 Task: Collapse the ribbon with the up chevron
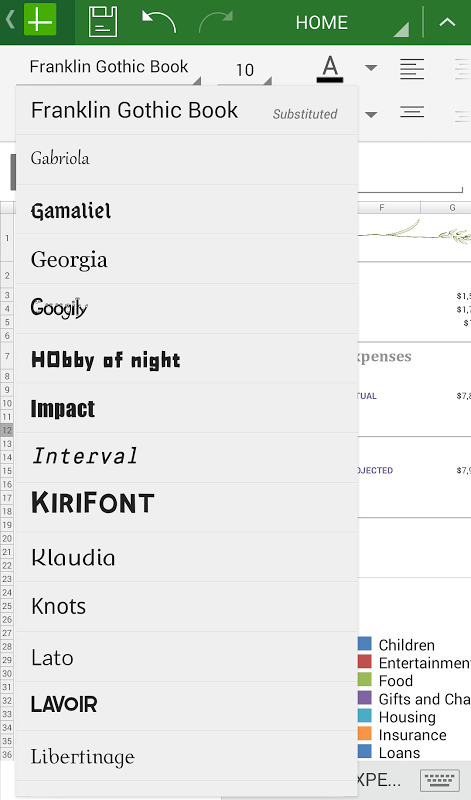click(x=448, y=22)
